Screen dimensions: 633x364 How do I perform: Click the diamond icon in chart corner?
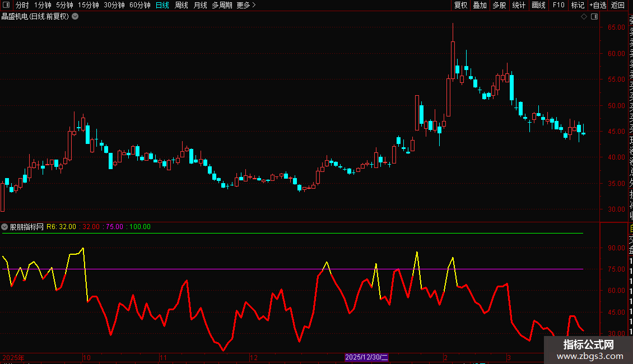tap(584, 17)
